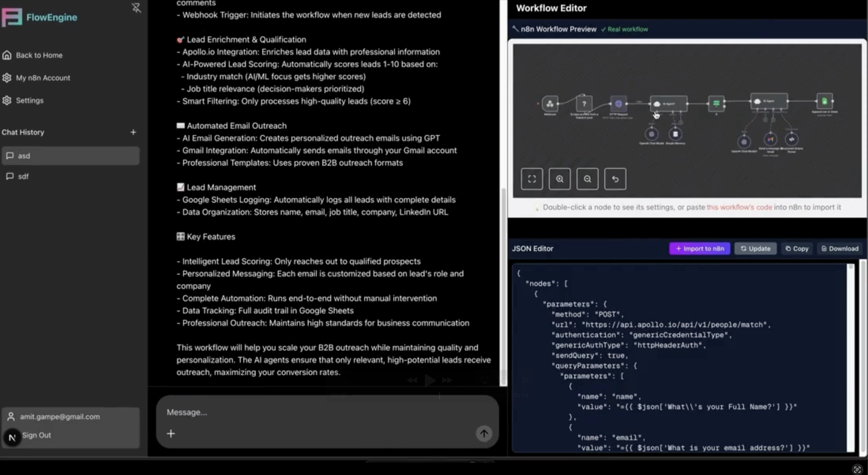Click the Download JSON button

[840, 248]
